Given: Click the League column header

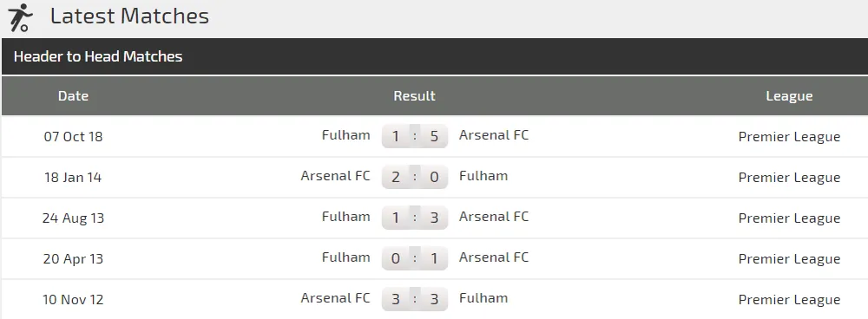Looking at the screenshot, I should coord(789,96).
